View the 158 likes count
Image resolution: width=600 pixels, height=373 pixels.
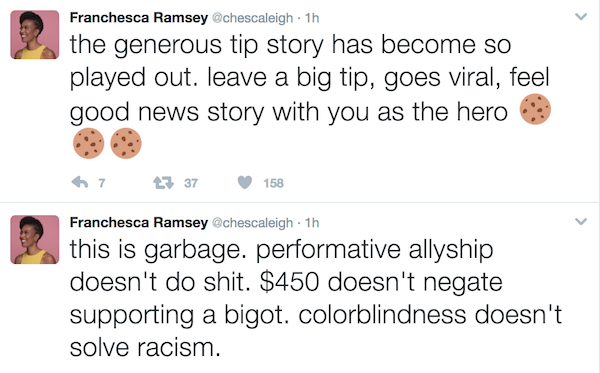click(274, 183)
